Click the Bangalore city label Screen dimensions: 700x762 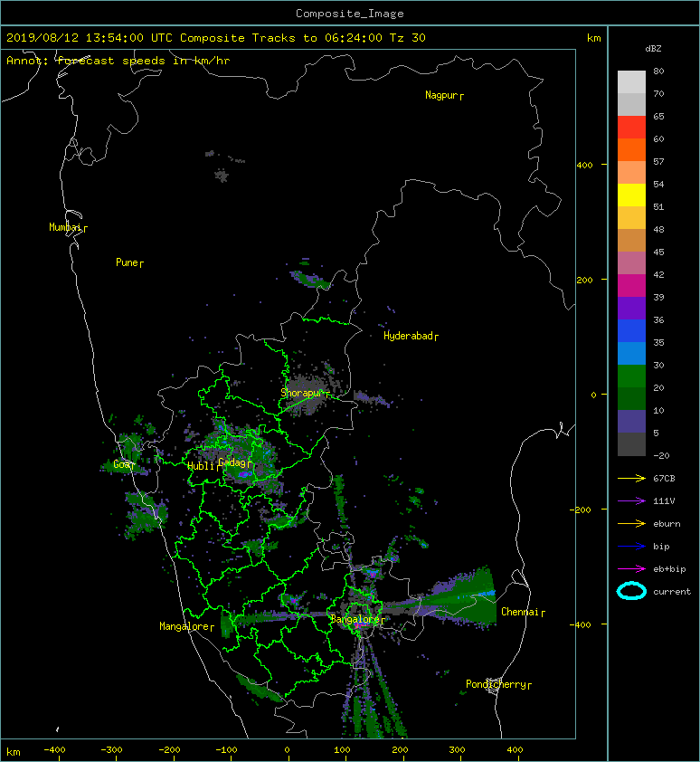click(x=355, y=619)
